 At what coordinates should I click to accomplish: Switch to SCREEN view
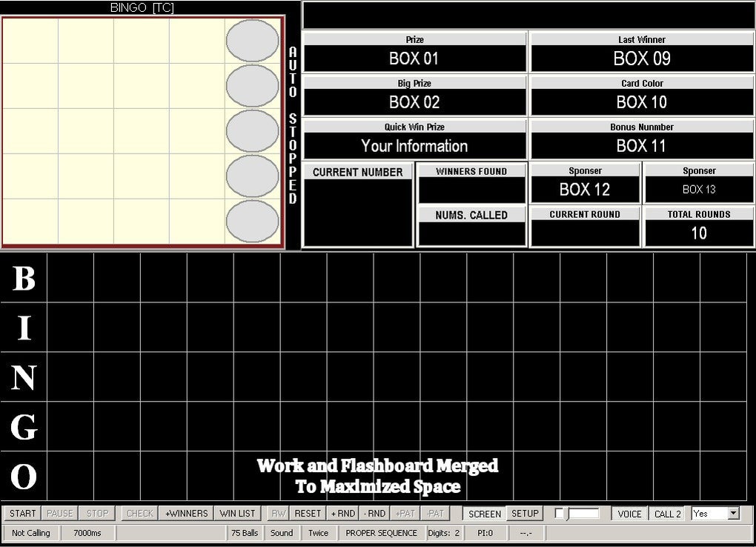click(x=483, y=513)
